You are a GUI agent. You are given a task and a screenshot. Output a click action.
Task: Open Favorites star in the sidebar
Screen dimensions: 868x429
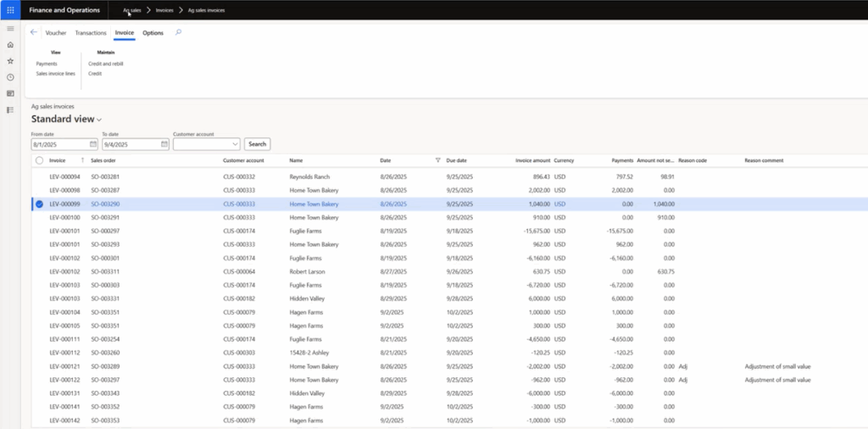(10, 61)
